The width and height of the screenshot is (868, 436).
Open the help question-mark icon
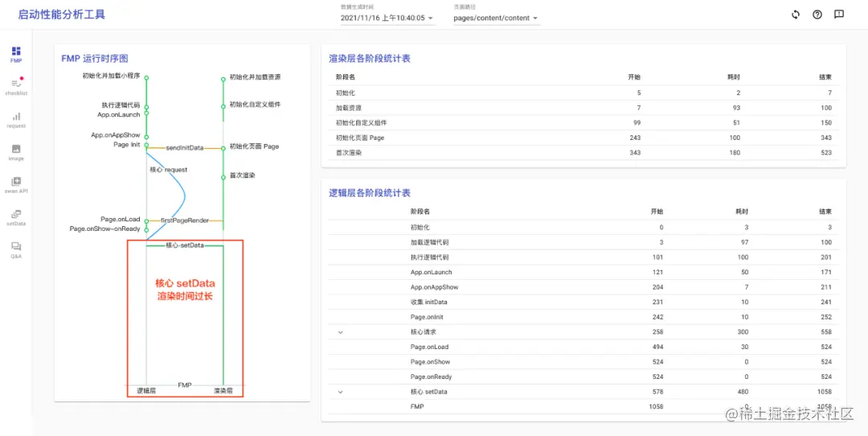click(x=817, y=15)
